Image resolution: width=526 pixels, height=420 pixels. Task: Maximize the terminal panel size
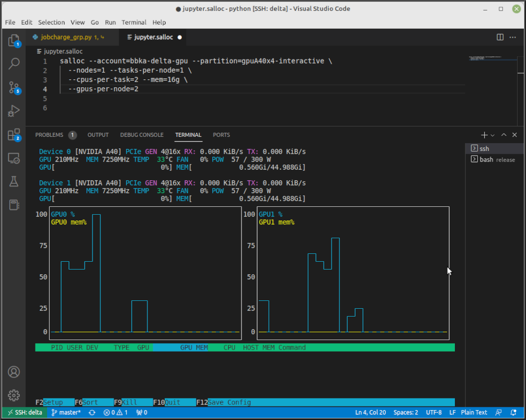pos(504,135)
